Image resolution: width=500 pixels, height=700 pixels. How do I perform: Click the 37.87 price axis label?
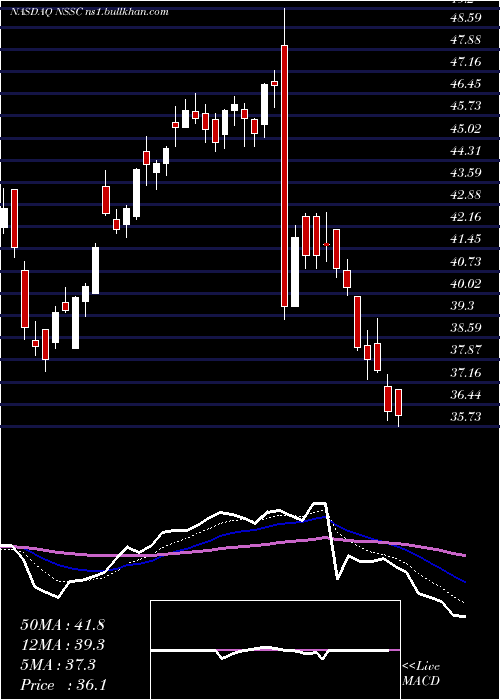(466, 350)
